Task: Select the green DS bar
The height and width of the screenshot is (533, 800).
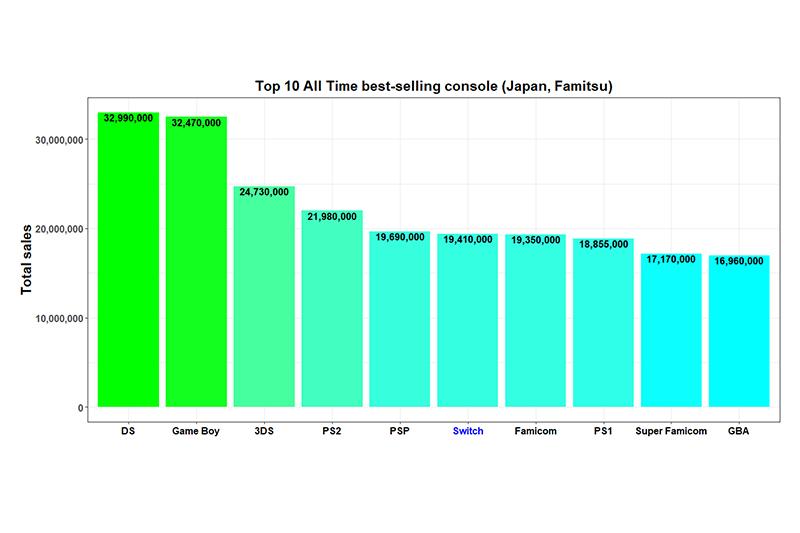Action: coord(128,270)
